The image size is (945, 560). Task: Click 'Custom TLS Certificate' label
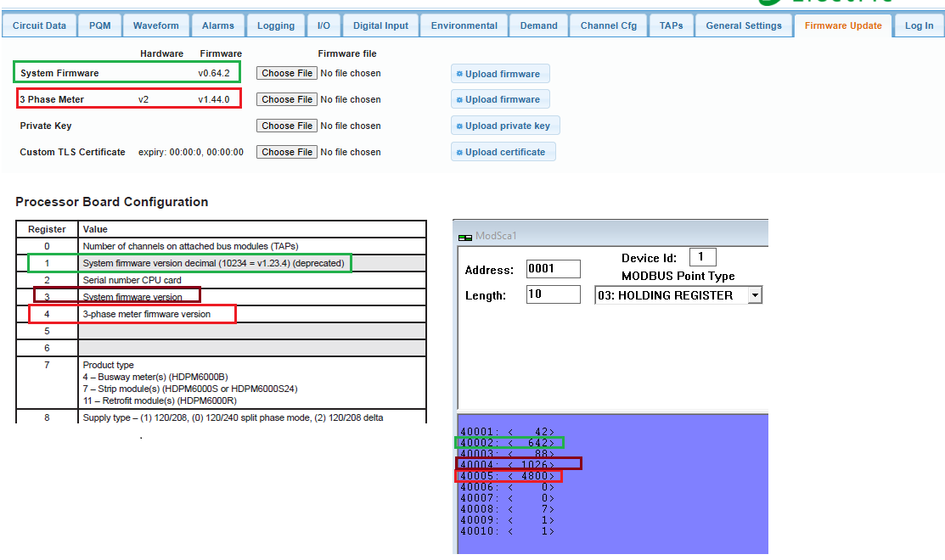[72, 153]
